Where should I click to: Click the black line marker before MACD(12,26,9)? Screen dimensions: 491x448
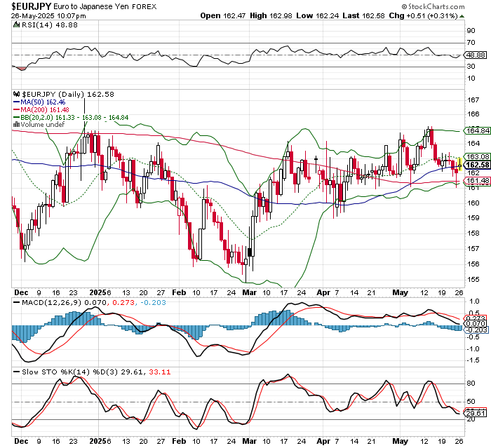click(x=16, y=302)
